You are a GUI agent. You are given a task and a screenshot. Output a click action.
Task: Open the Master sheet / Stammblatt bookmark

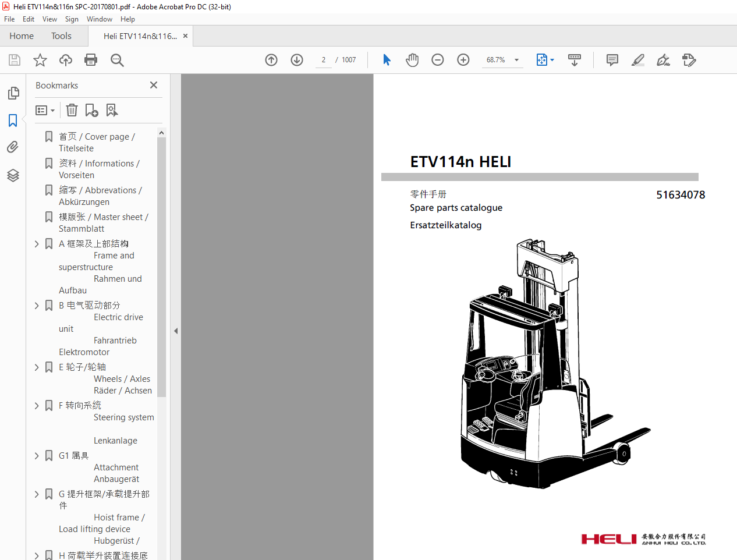104,223
